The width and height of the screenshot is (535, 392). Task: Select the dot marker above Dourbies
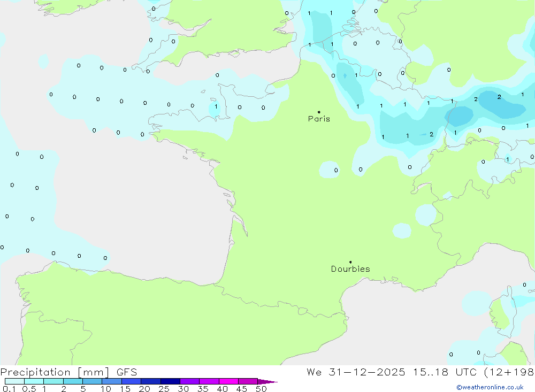click(x=350, y=262)
